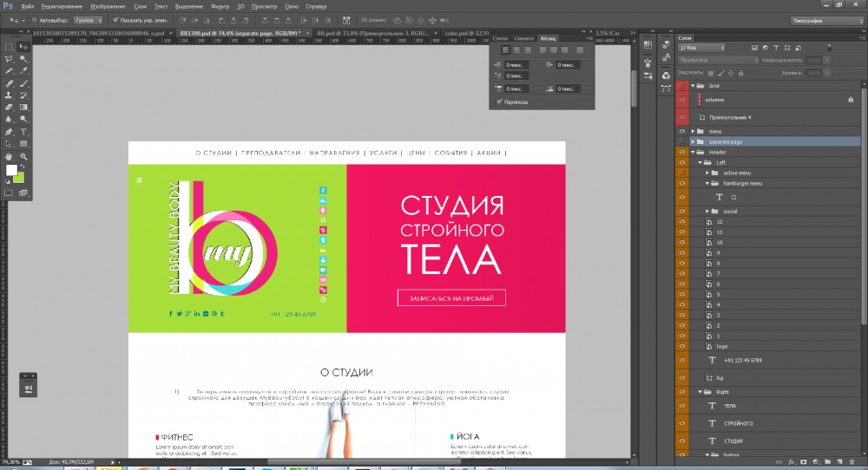This screenshot has width=868, height=470.
Task: Show the separate page group
Action: point(682,141)
